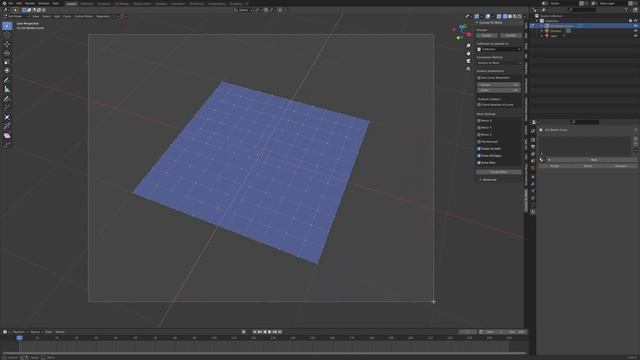Collapse the Curves To Mesh panel header
The image size is (640, 360).
(x=490, y=23)
